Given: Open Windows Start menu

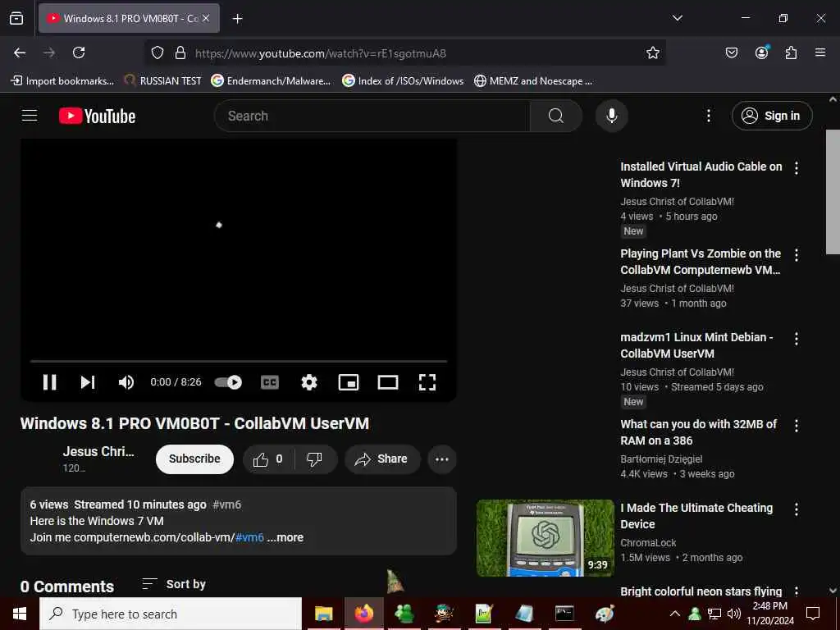Looking at the screenshot, I should click(x=20, y=614).
